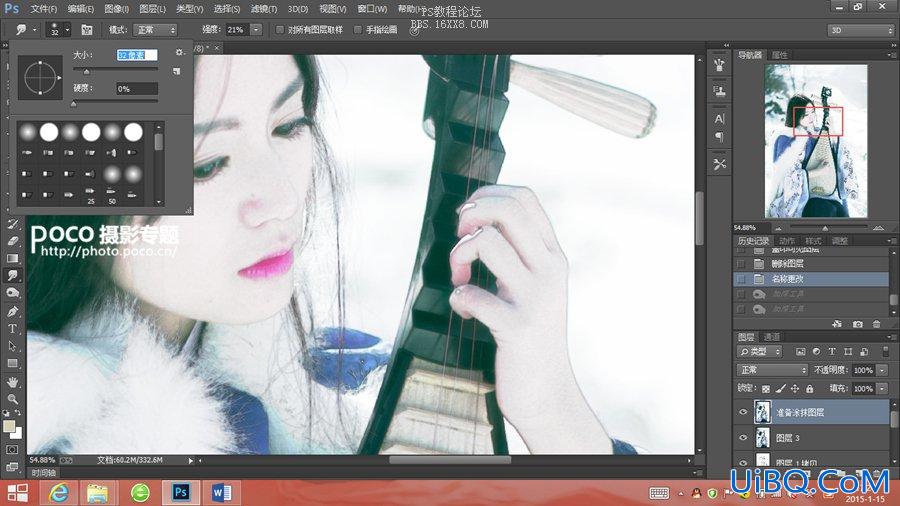The width and height of the screenshot is (900, 506).
Task: Open the 图像(I) menu
Action: tap(117, 9)
